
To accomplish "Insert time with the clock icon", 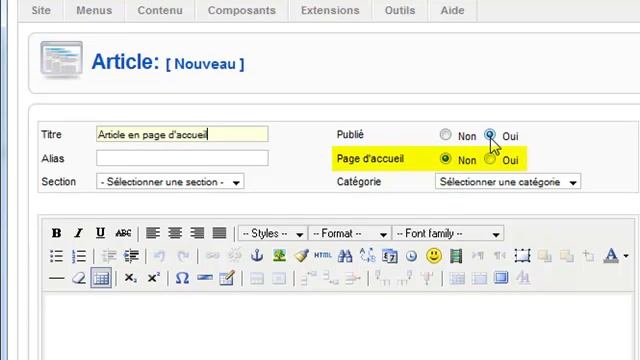I will click(x=411, y=256).
